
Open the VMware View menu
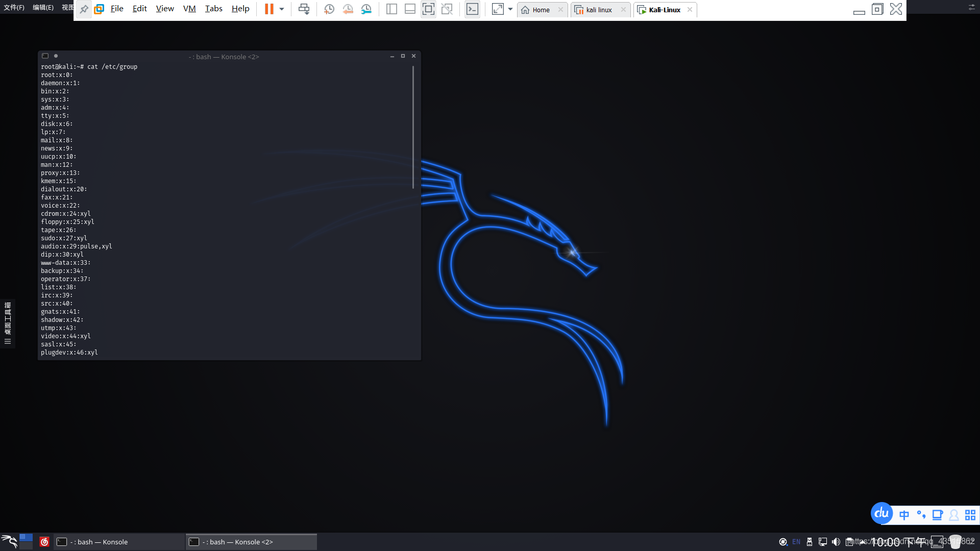(x=165, y=9)
